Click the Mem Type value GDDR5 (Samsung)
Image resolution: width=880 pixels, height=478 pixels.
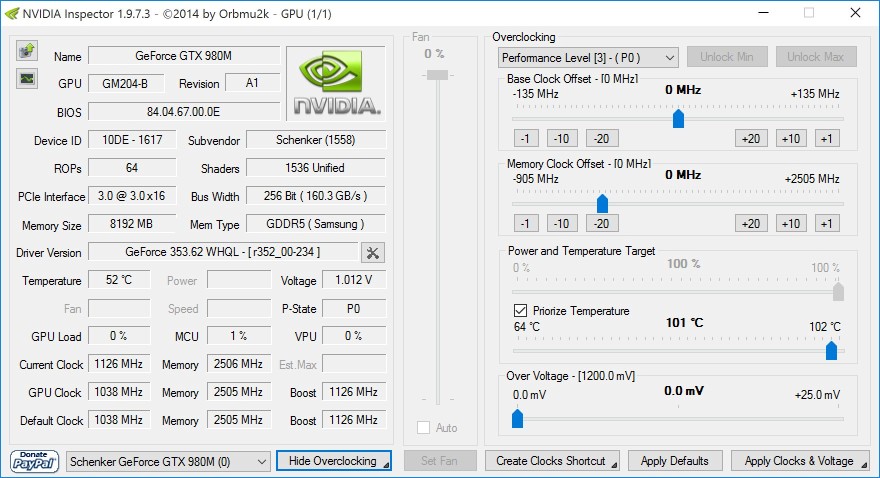pos(316,224)
